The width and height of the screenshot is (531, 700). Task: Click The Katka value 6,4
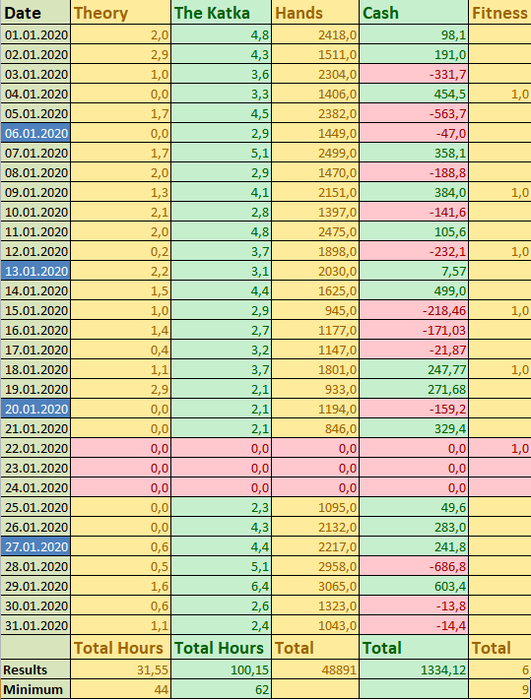point(221,586)
